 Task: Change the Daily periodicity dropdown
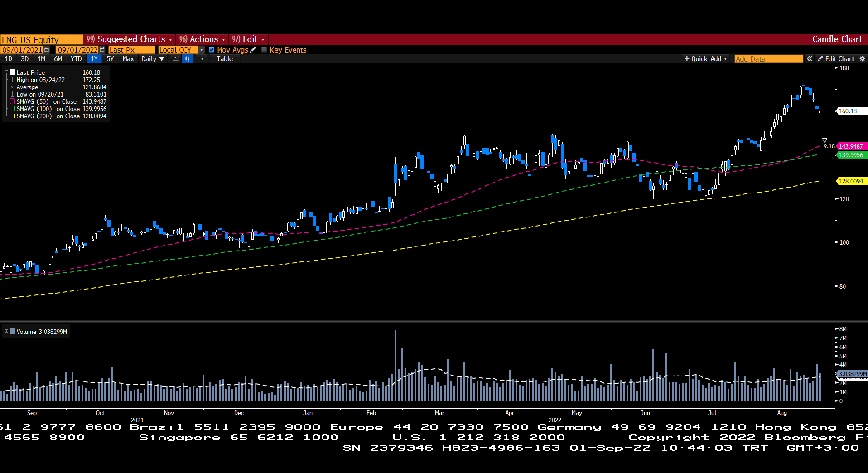[x=152, y=59]
